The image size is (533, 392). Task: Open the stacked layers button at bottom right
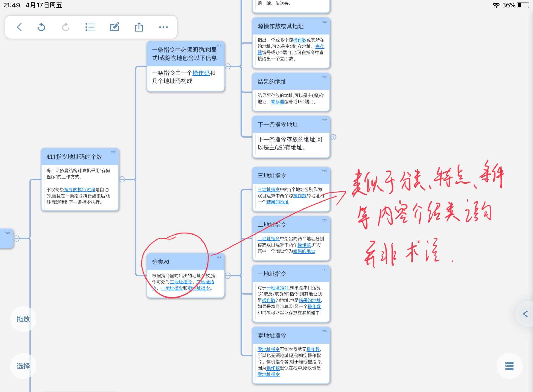(x=509, y=366)
